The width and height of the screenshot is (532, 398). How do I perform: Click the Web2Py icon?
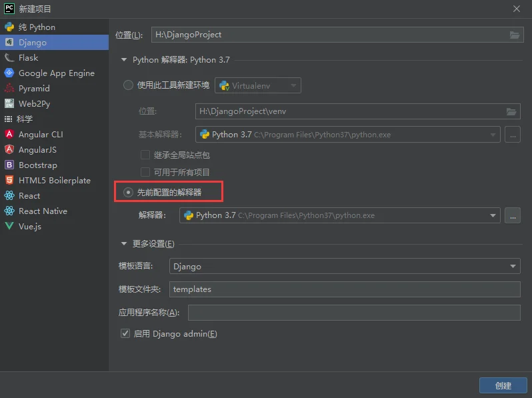coord(9,103)
